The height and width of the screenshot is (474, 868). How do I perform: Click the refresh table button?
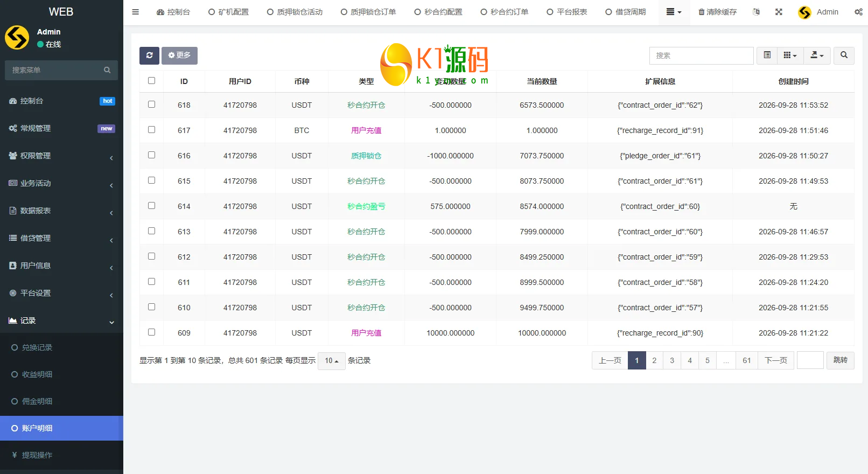coord(149,55)
